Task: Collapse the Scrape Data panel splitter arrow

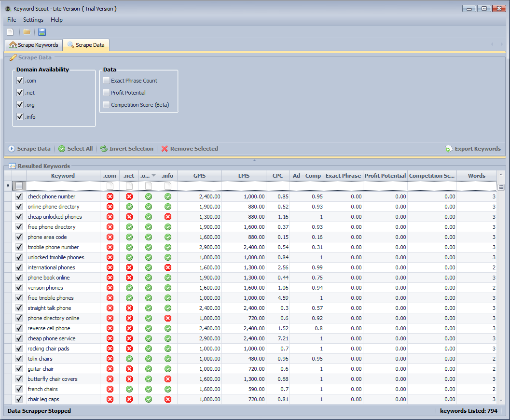Action: pos(254,160)
